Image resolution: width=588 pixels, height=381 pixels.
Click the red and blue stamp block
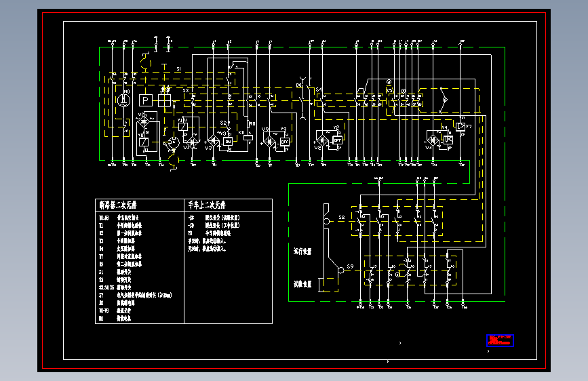coord(500,340)
